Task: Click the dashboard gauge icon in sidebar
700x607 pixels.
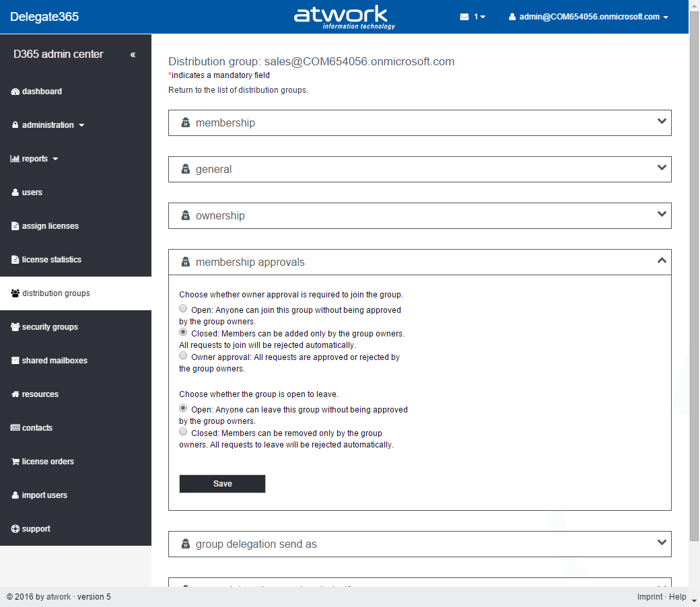Action: pos(15,92)
